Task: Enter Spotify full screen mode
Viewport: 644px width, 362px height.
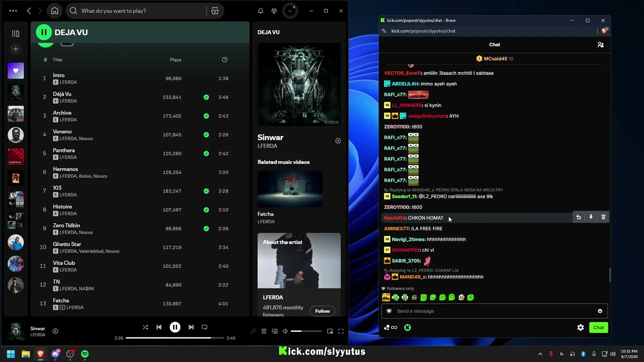Action: click(341, 331)
